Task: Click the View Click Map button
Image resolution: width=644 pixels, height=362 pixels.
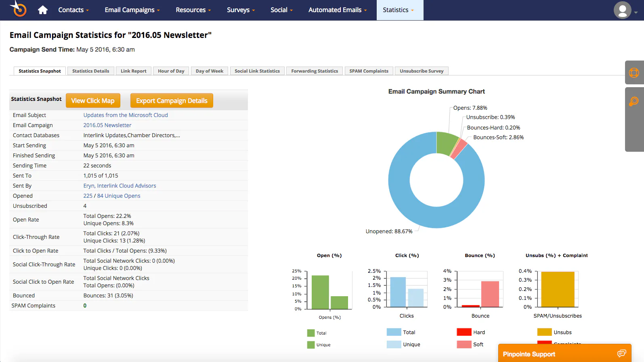Action: pos(93,100)
